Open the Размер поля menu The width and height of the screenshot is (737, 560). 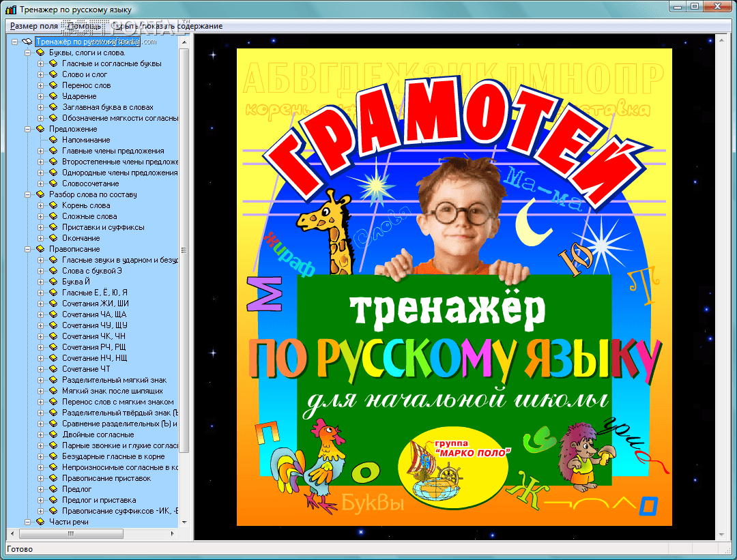click(34, 26)
